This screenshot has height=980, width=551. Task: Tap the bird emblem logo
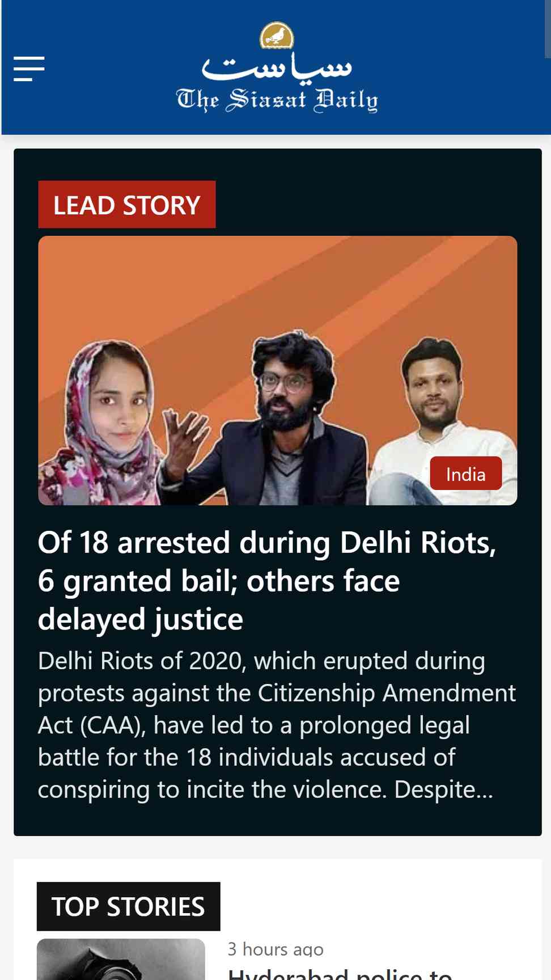pyautogui.click(x=277, y=35)
